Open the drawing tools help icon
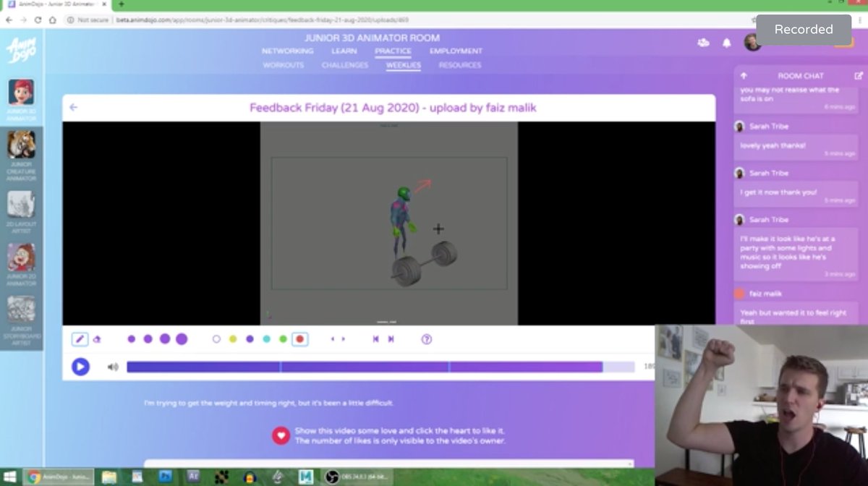This screenshot has width=868, height=486. click(427, 338)
